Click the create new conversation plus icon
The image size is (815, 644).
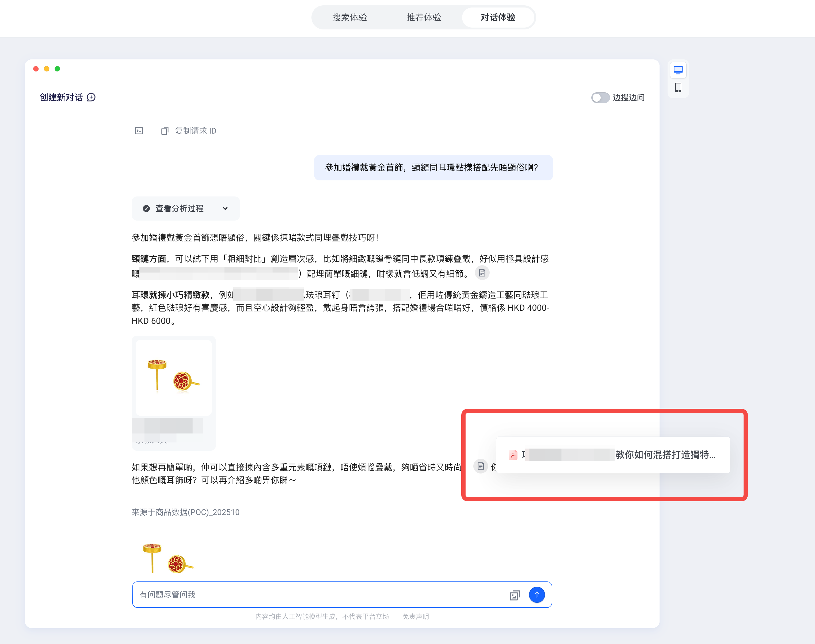tap(91, 97)
